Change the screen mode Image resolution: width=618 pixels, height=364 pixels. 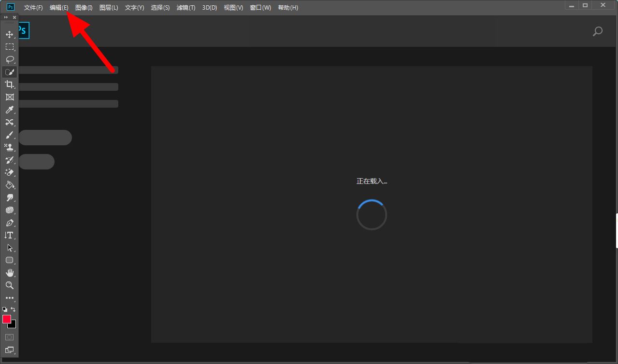(x=9, y=350)
